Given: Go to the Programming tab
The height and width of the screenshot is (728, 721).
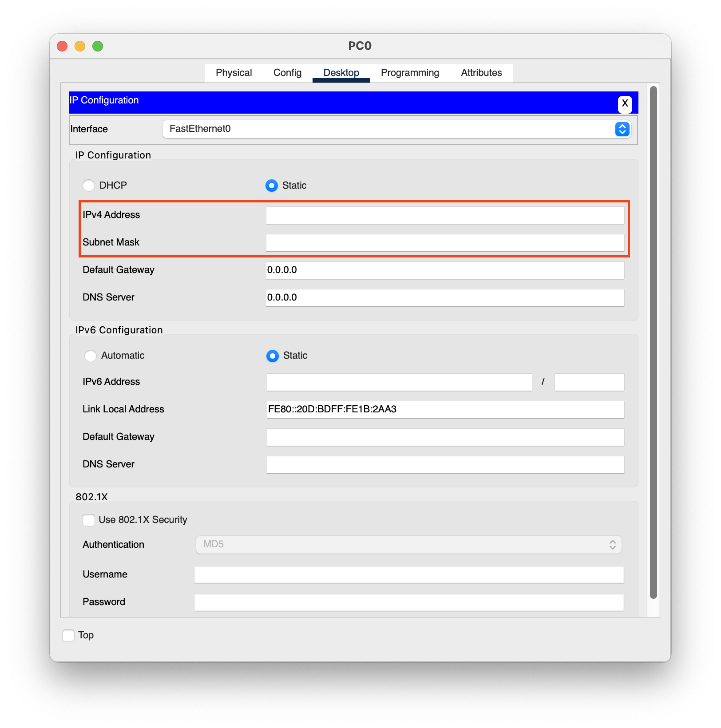Looking at the screenshot, I should click(x=410, y=73).
